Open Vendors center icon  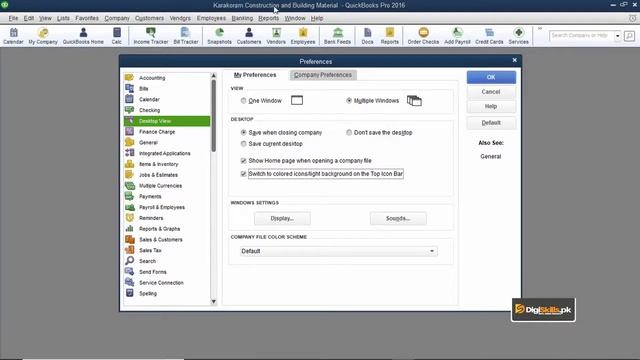(276, 36)
